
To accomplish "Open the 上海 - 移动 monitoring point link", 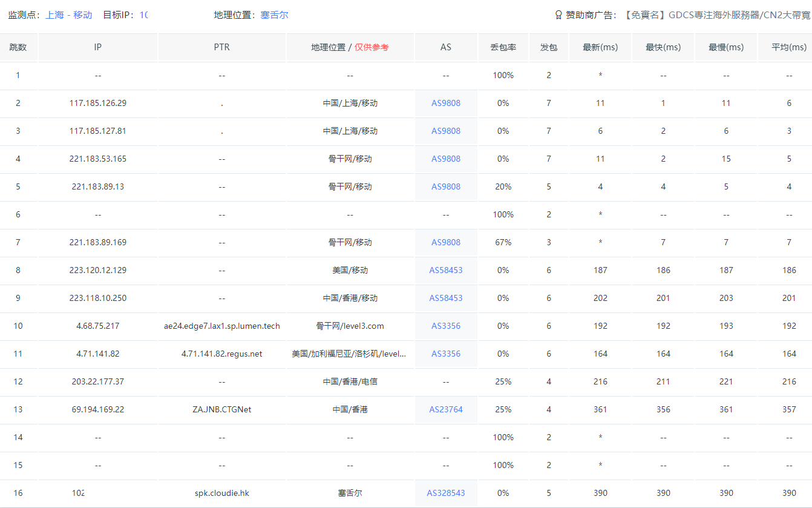I will coord(69,15).
